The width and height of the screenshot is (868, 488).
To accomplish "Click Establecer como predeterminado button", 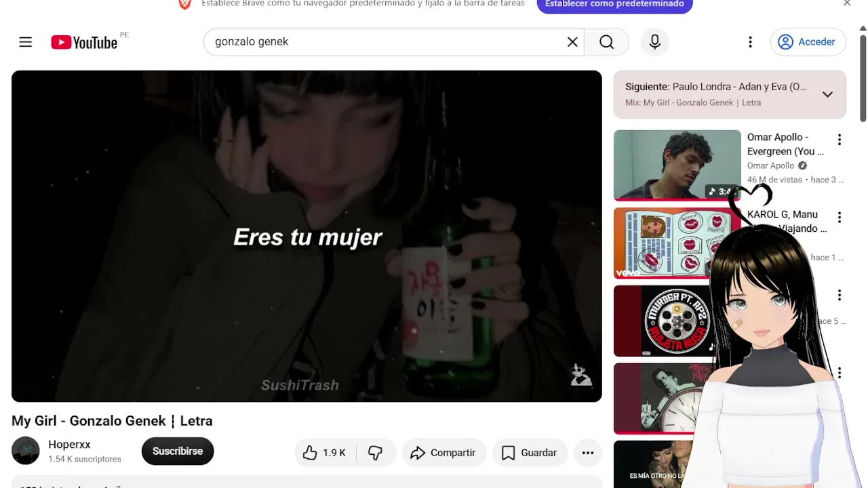I will [x=614, y=5].
